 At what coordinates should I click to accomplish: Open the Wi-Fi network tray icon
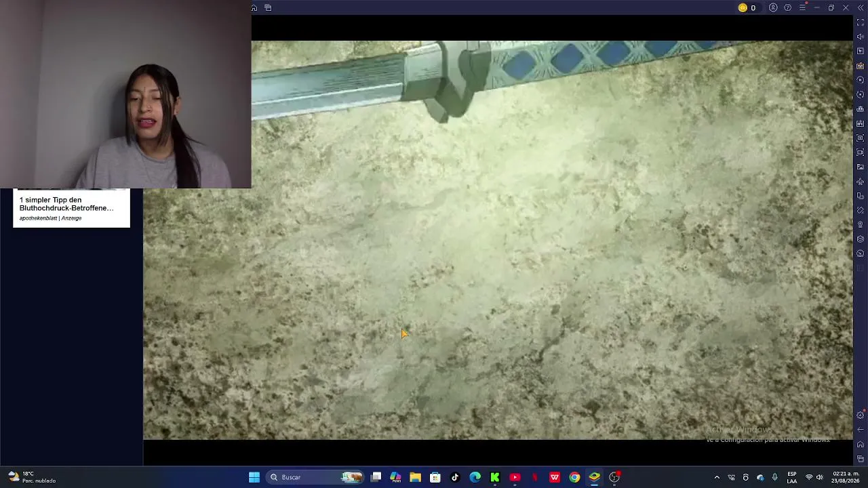coord(808,477)
